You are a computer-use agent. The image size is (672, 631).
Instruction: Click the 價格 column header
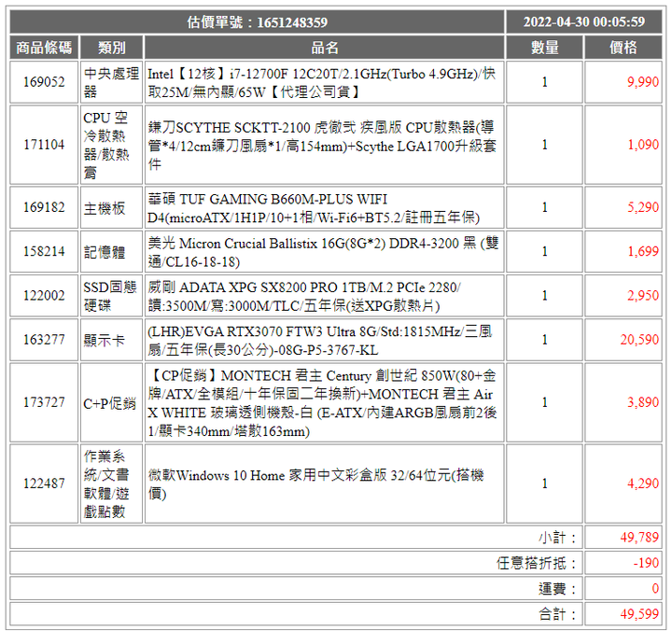(623, 48)
